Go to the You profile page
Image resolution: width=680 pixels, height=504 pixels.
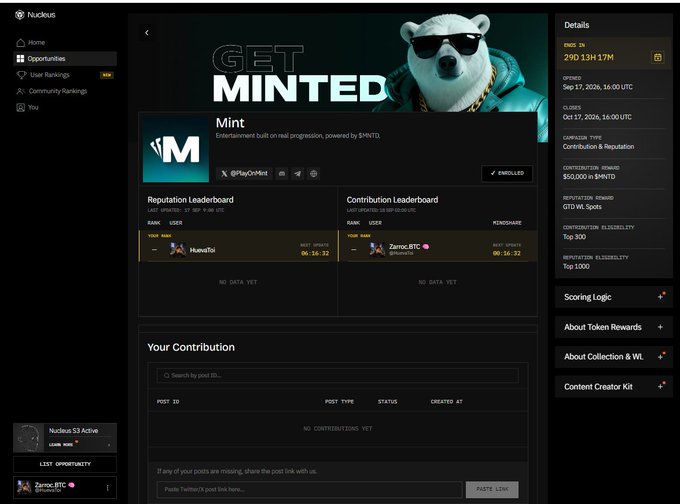point(65,107)
